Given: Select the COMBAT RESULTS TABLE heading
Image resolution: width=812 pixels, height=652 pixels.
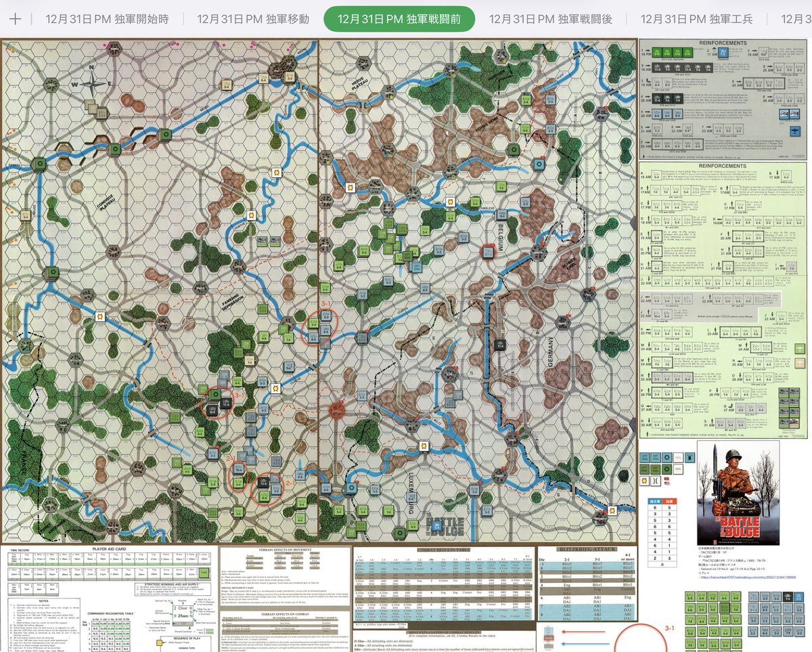Looking at the screenshot, I should pyautogui.click(x=444, y=550).
